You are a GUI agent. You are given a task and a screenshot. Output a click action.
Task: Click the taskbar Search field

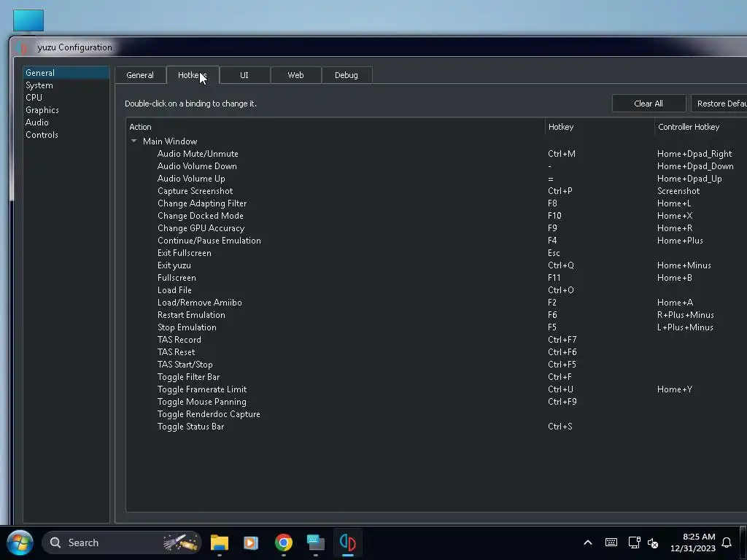[x=122, y=542]
